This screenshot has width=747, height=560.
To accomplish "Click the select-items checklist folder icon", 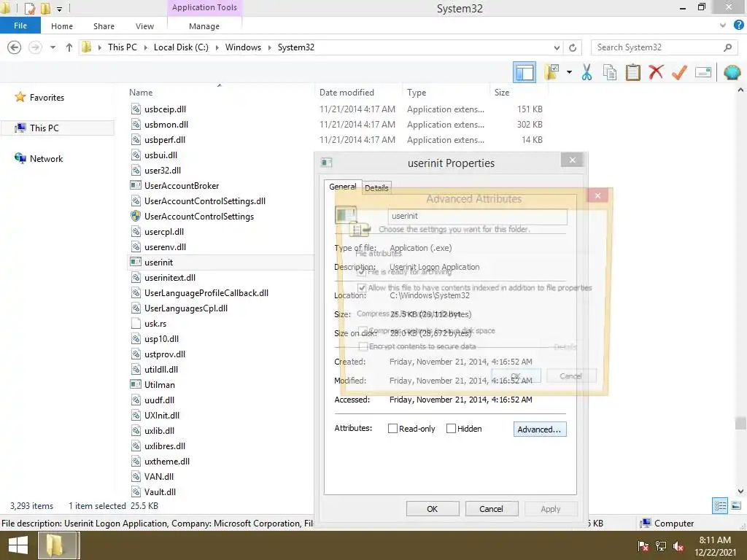I will 551,72.
